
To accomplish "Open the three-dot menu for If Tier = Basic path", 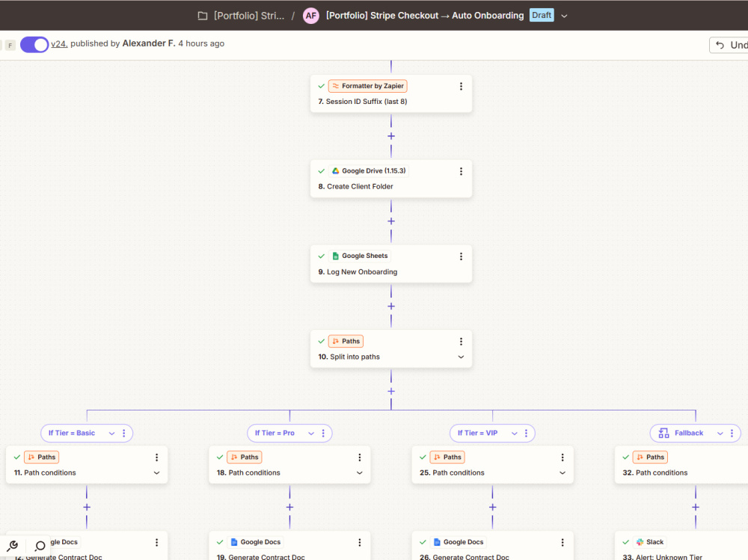I will coord(124,433).
